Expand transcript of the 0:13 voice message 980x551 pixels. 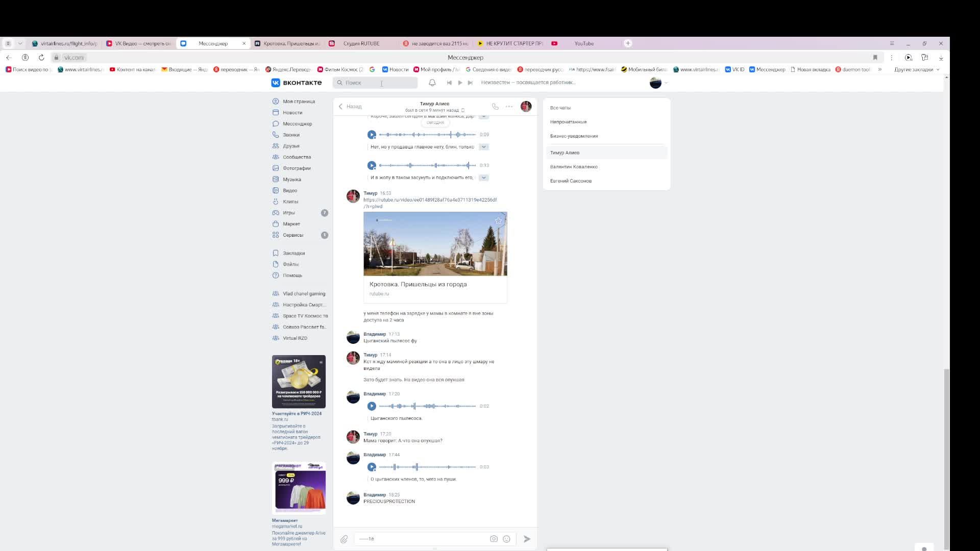tap(483, 178)
